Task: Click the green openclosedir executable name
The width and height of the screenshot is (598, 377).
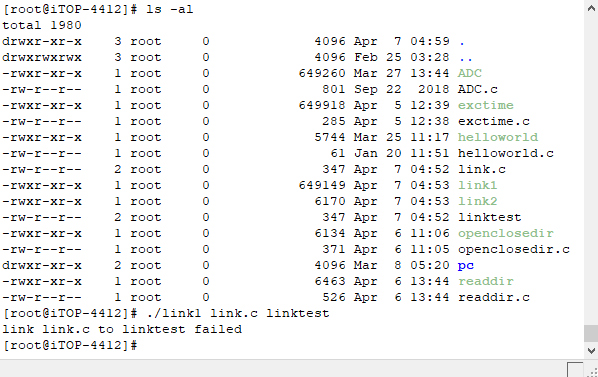Action: pos(506,233)
